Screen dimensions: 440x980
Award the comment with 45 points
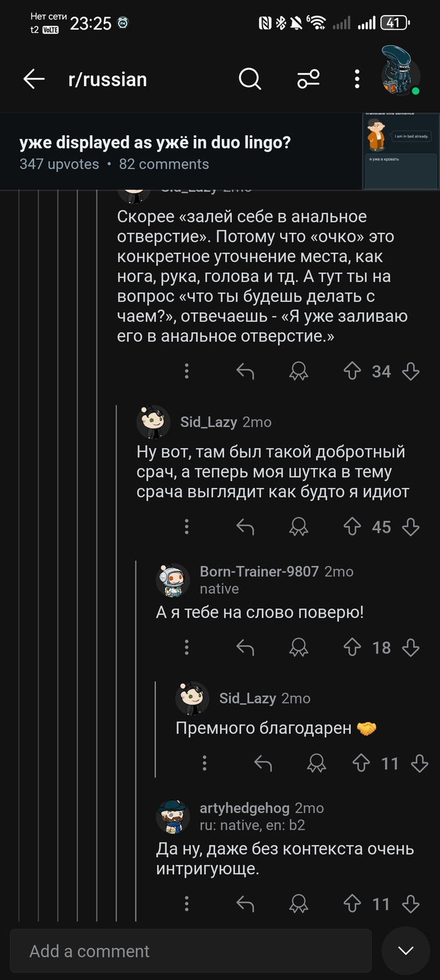tap(299, 527)
